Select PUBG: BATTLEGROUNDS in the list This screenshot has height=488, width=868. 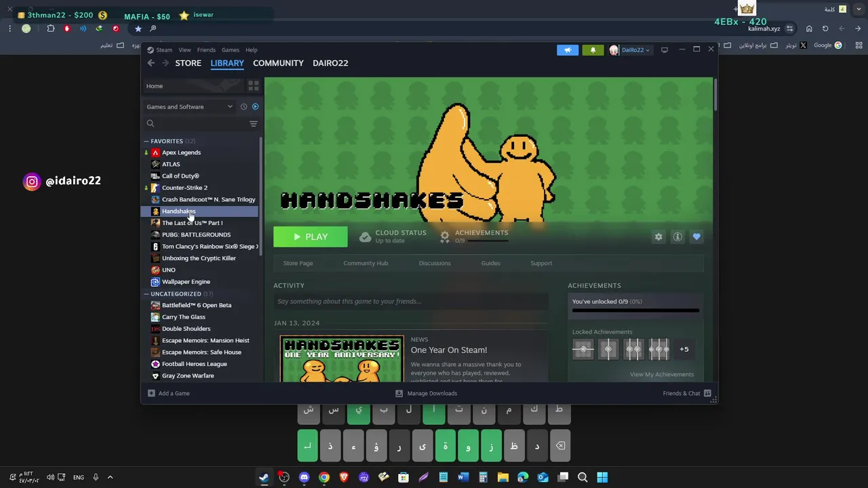(196, 235)
